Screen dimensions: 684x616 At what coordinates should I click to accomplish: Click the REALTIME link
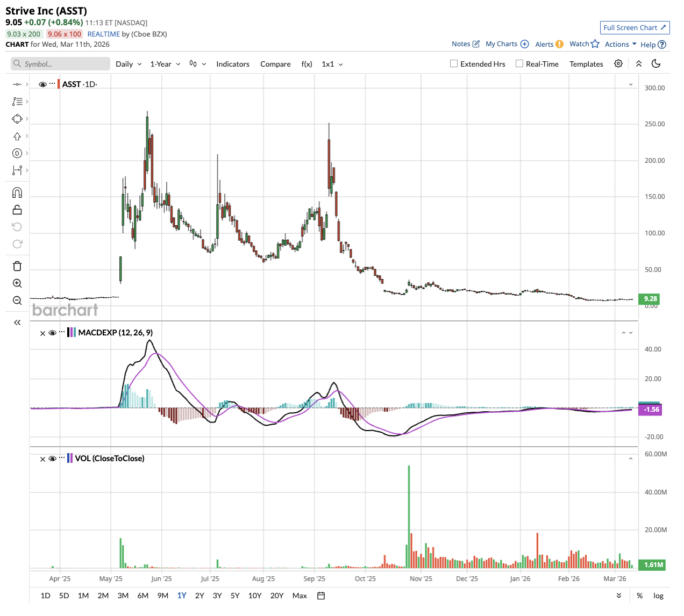click(104, 34)
